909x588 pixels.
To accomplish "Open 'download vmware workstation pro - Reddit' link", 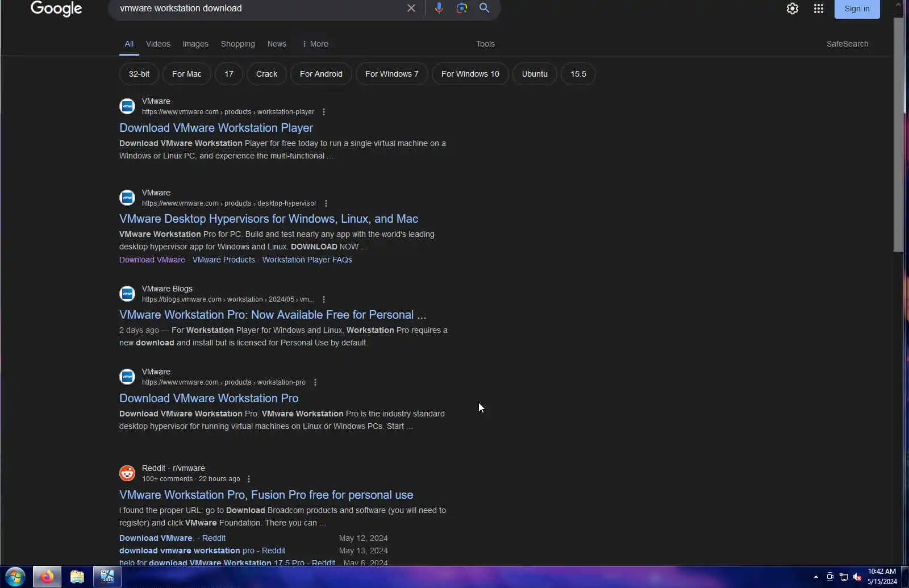I will (x=202, y=551).
